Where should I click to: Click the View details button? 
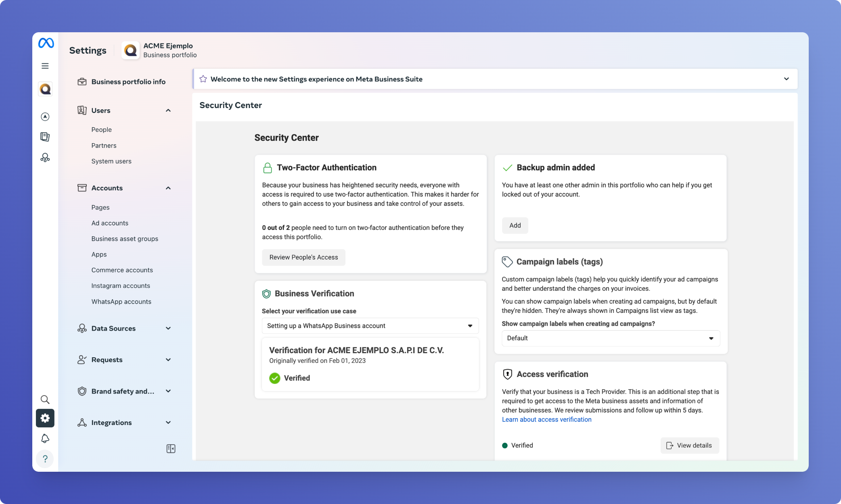(x=689, y=446)
